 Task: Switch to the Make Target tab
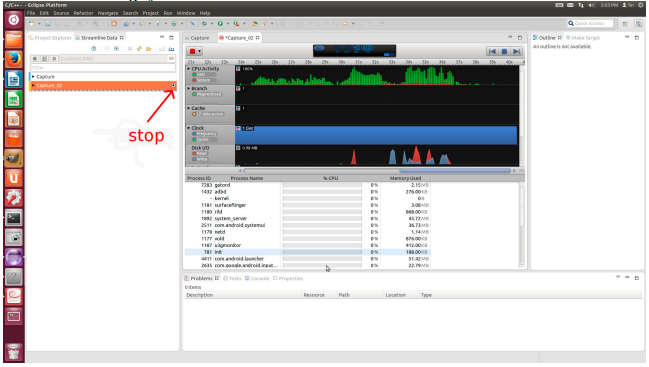[582, 38]
